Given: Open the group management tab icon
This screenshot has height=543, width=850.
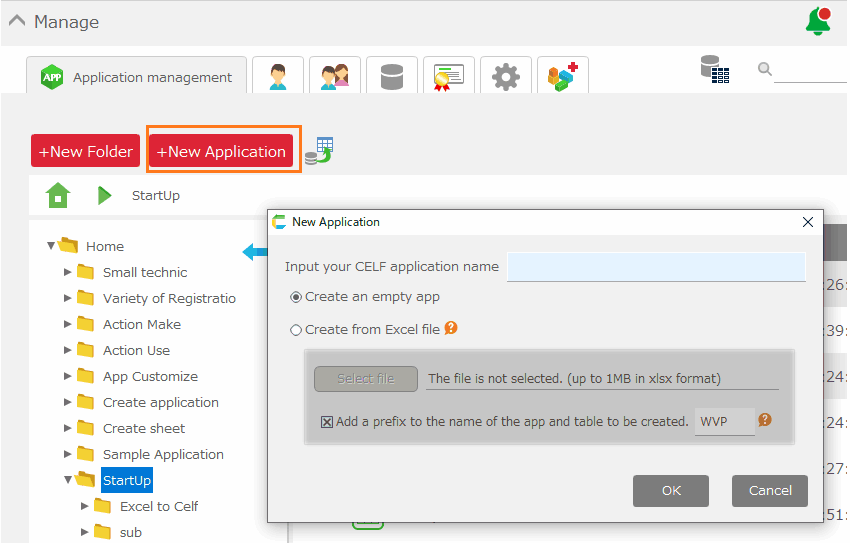Looking at the screenshot, I should tap(335, 77).
